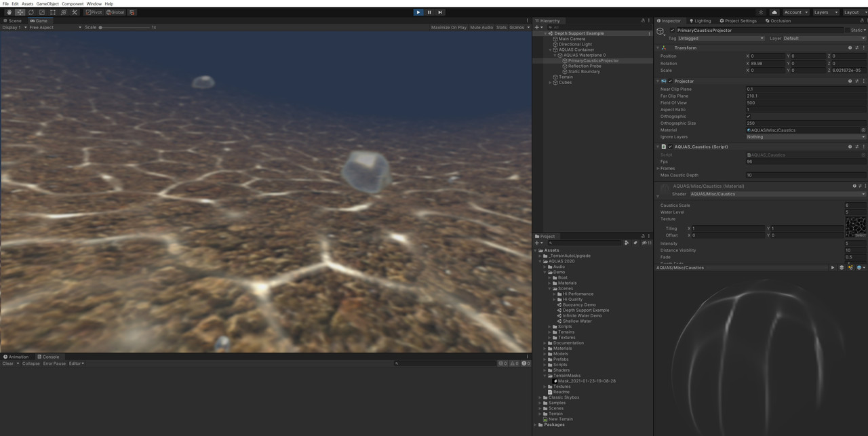Toggle the Projector component enabled checkbox

[671, 81]
